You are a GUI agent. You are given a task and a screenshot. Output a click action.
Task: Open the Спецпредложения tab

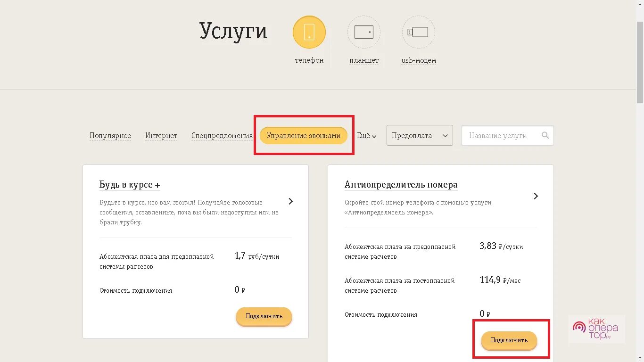point(222,136)
